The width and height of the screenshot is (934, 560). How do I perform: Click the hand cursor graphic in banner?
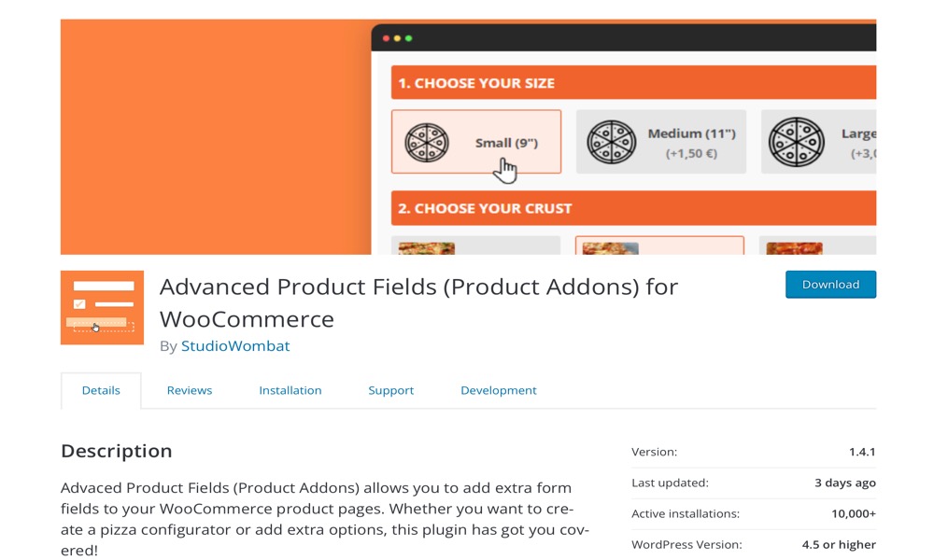click(x=505, y=171)
